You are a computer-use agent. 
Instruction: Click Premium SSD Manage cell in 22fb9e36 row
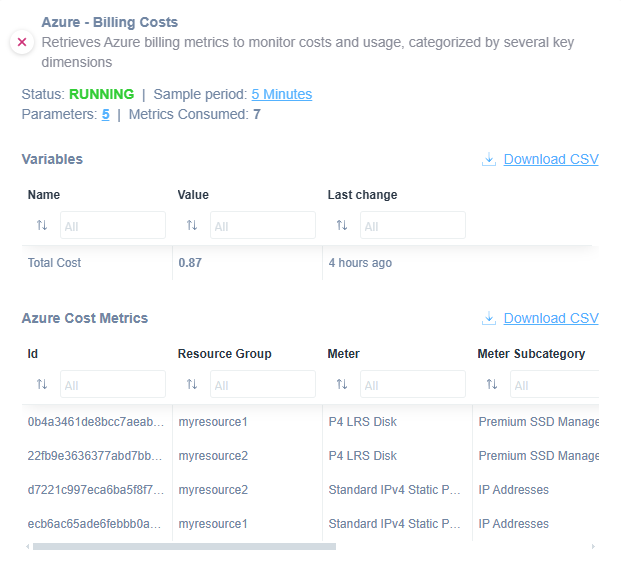(x=539, y=456)
